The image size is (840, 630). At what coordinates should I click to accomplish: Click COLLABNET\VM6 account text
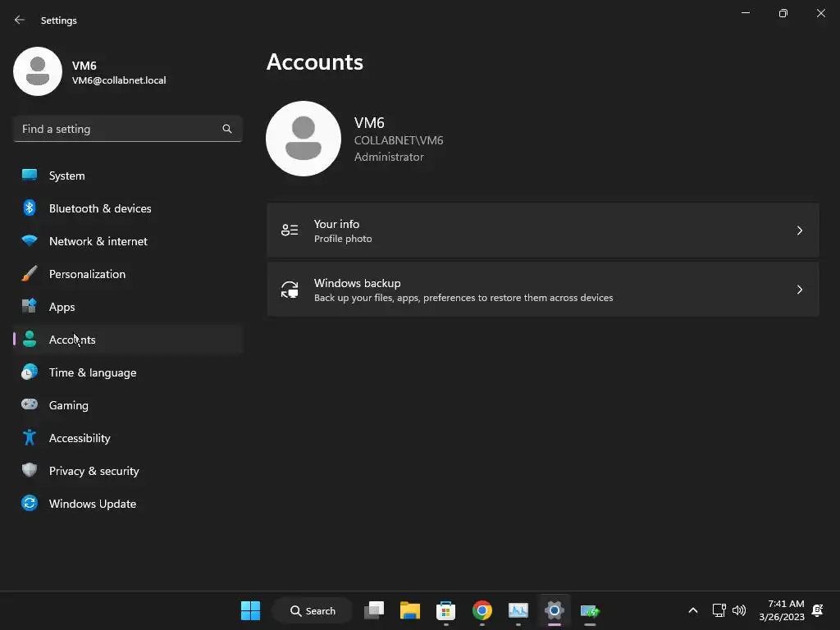pyautogui.click(x=399, y=140)
